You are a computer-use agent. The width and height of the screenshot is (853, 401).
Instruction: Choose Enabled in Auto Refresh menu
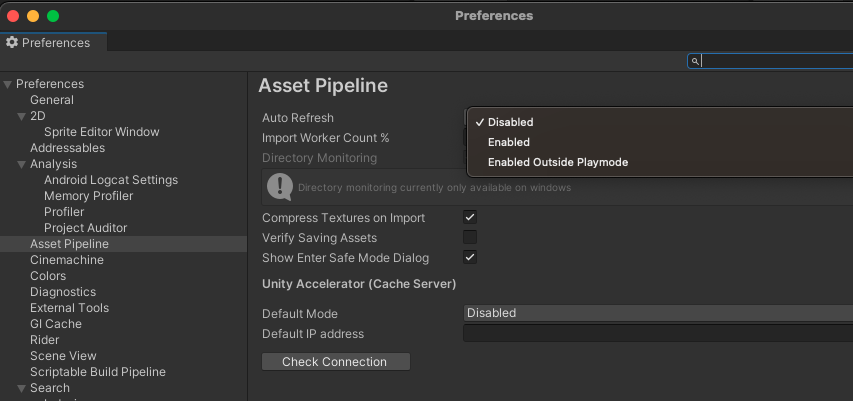point(509,142)
